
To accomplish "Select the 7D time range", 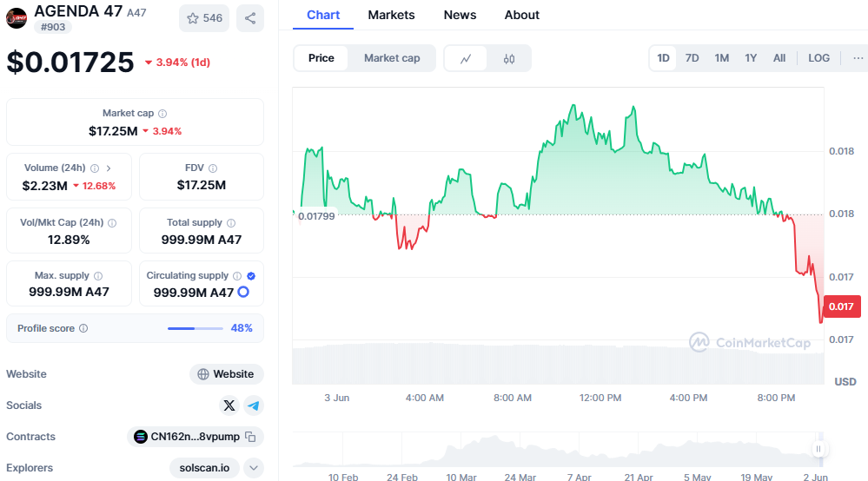I will [692, 58].
